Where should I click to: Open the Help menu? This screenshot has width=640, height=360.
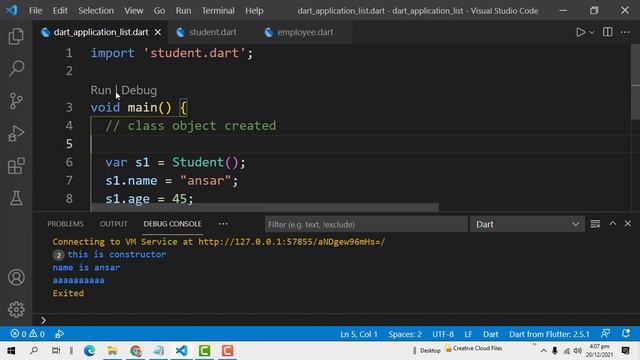click(254, 11)
